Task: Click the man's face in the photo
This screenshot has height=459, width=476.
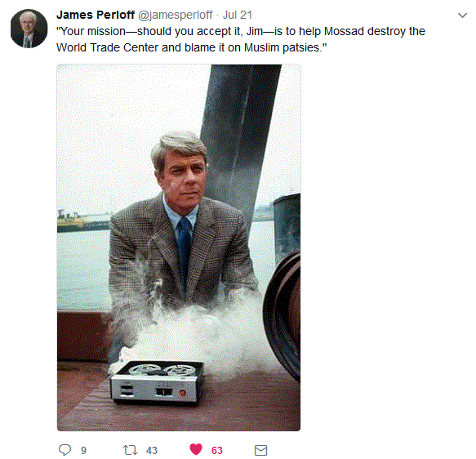Action: (x=183, y=179)
